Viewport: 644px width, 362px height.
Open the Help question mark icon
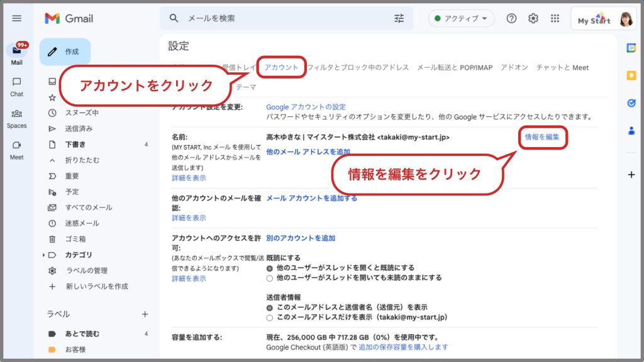[511, 18]
